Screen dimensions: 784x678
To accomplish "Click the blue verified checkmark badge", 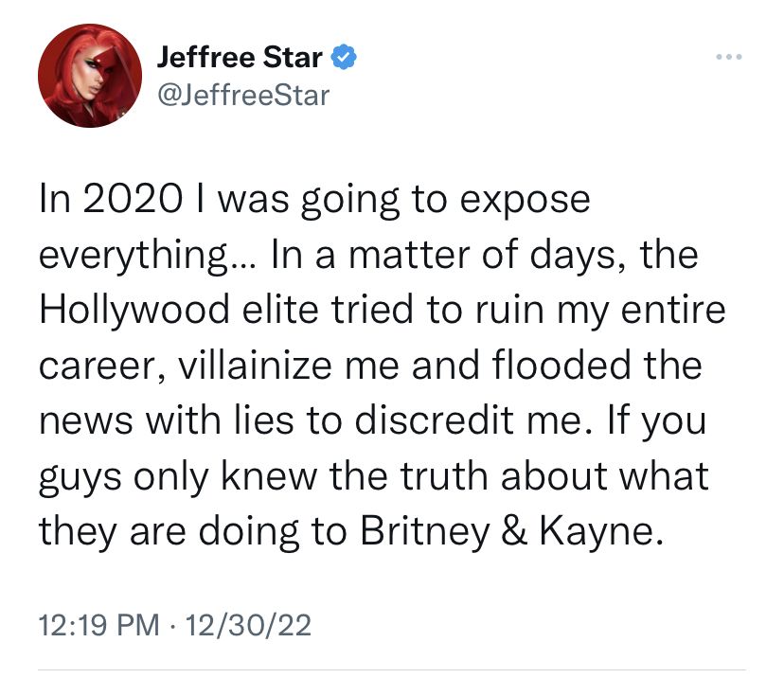I will (344, 57).
